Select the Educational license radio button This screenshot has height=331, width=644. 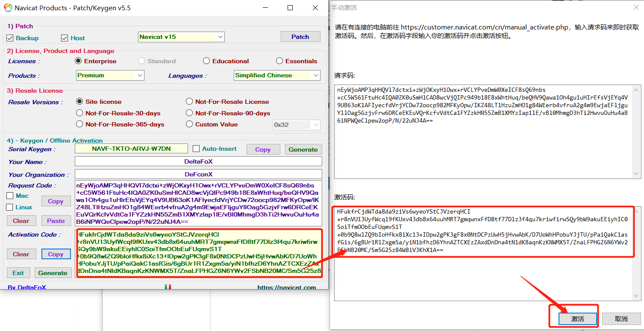[x=206, y=61]
